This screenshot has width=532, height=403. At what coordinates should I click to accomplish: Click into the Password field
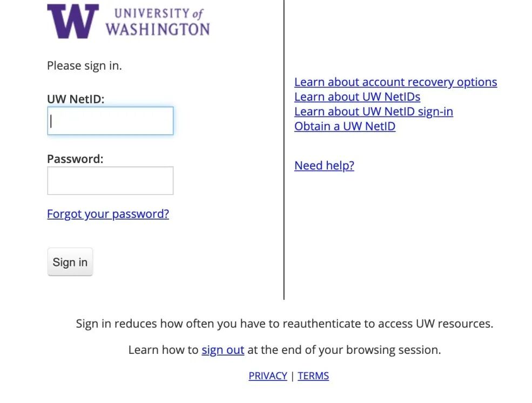pos(110,181)
